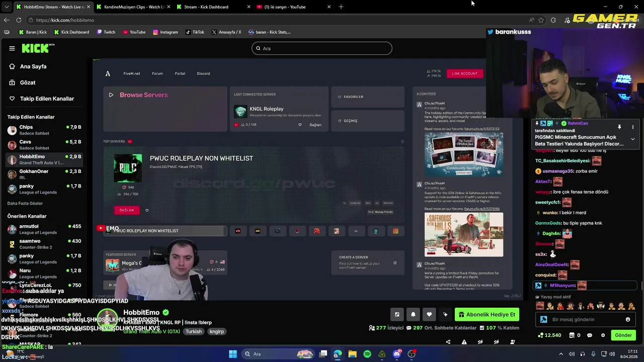Click the gavel moderator icon in chat input
This screenshot has width=644, height=362.
point(544,319)
